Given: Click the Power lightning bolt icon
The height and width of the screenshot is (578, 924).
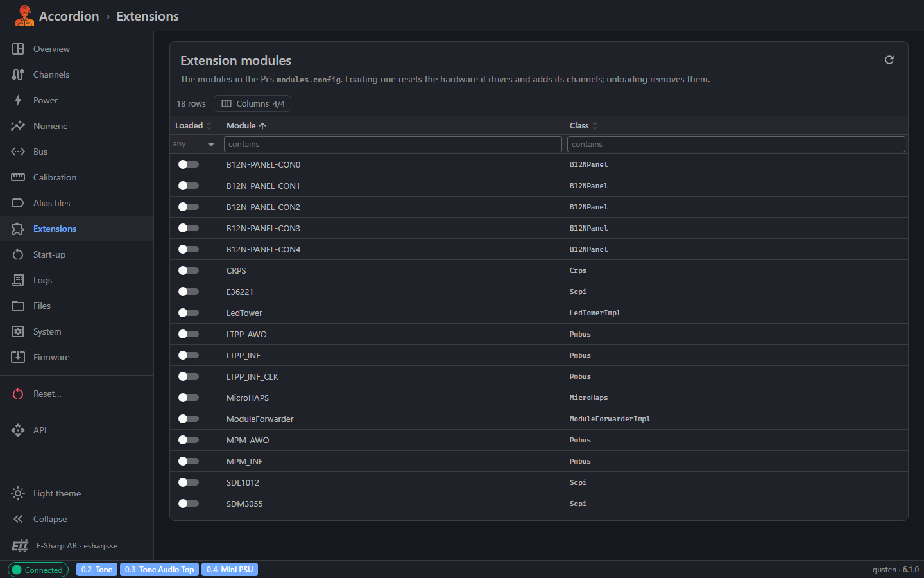Looking at the screenshot, I should coord(18,100).
